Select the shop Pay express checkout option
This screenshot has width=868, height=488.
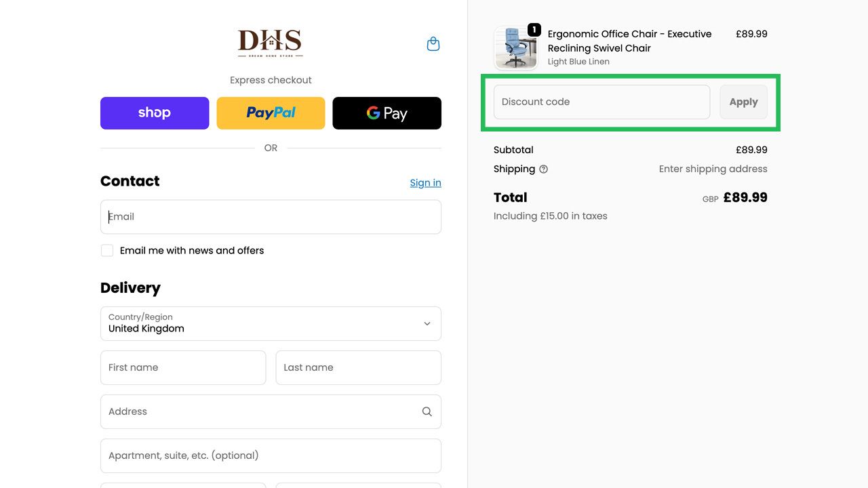(x=155, y=113)
